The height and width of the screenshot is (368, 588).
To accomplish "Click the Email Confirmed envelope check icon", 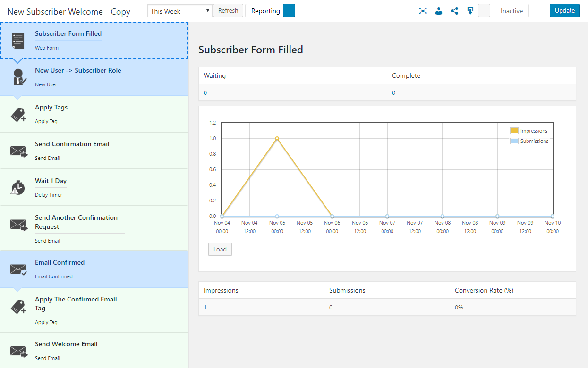I will (x=18, y=269).
